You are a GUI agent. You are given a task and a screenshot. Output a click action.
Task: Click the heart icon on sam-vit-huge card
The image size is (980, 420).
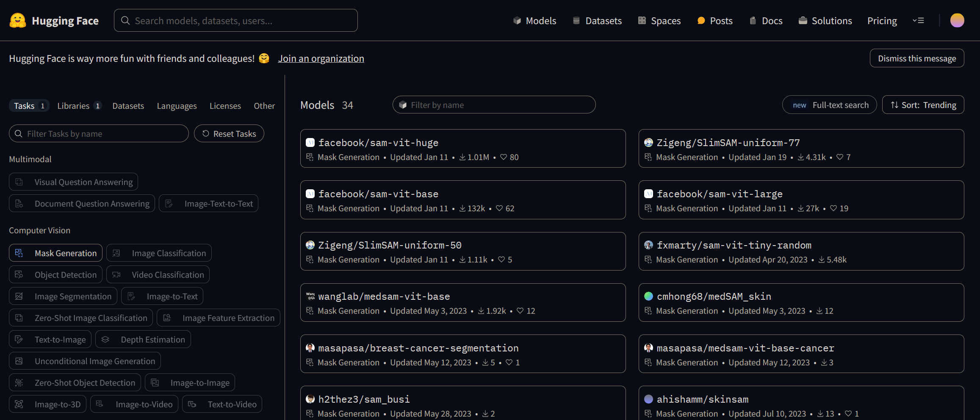pyautogui.click(x=504, y=157)
